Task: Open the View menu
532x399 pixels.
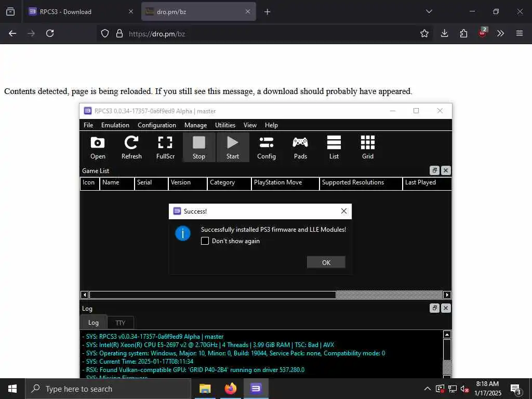Action: click(250, 125)
